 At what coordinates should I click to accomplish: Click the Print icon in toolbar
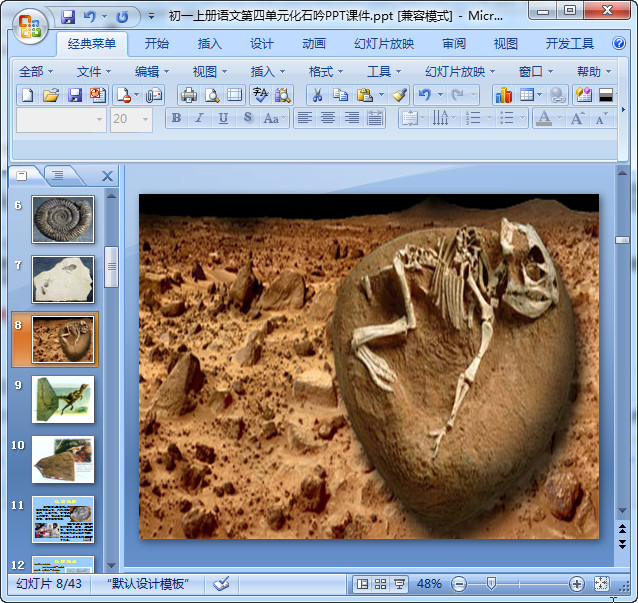tap(188, 95)
